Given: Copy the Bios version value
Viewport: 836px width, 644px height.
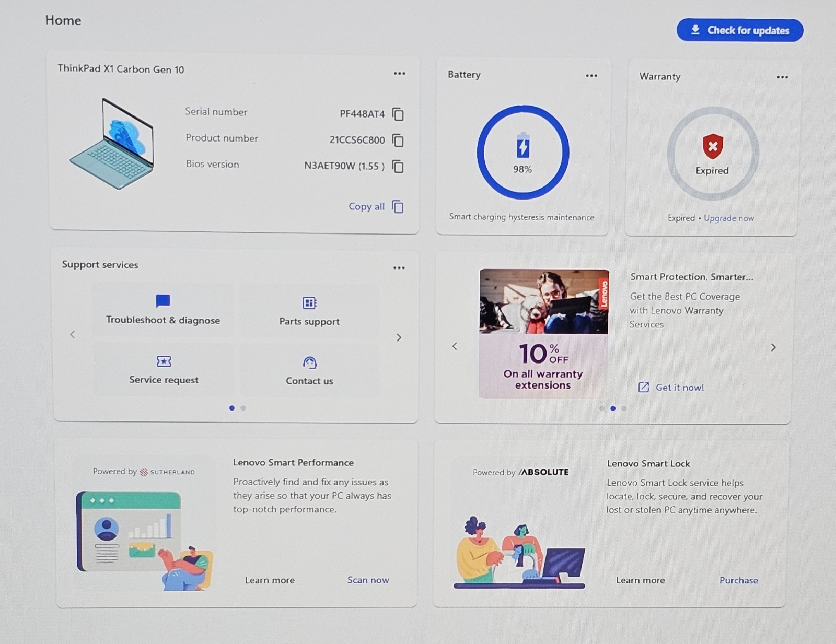Looking at the screenshot, I should [398, 167].
